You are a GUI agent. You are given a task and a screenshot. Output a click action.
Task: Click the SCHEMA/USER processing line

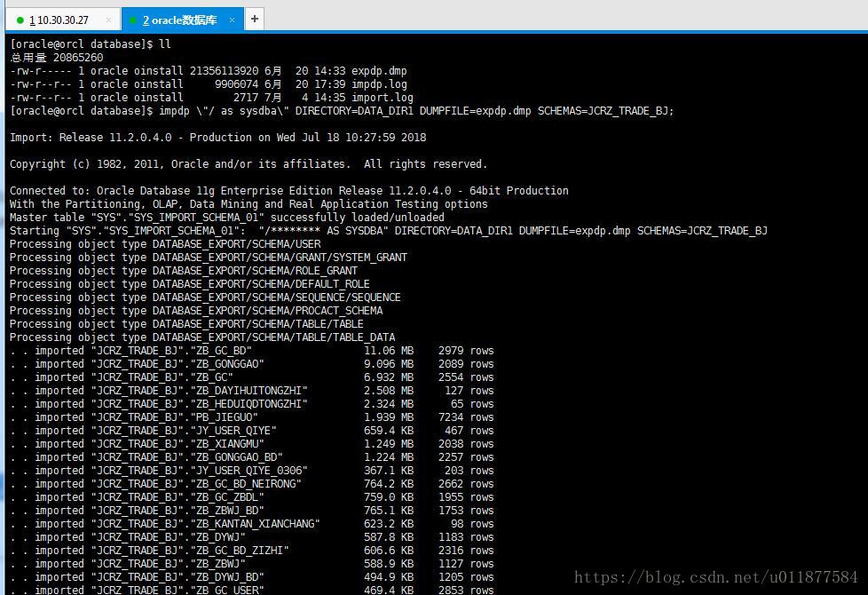(x=165, y=243)
